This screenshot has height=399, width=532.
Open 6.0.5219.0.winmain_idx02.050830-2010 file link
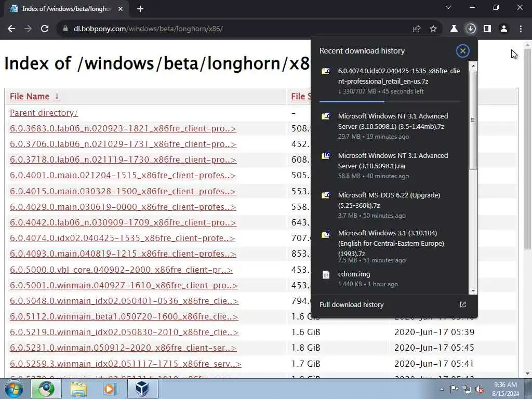pyautogui.click(x=124, y=332)
